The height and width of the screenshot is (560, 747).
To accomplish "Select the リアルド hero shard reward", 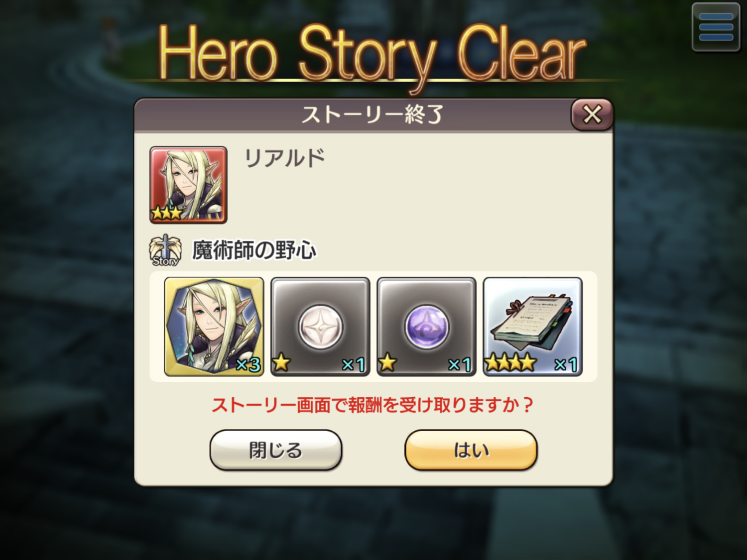I will coord(214,327).
